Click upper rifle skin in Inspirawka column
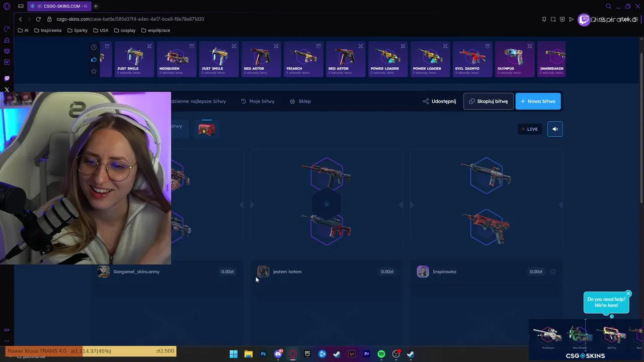Viewport: 644px width, 362px height. [x=486, y=174]
